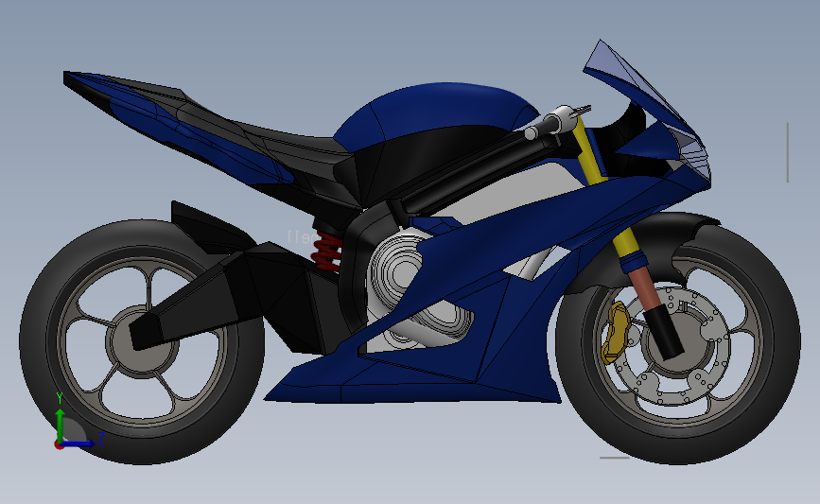
Task: Select the black lower fork slider
Action: (665, 332)
